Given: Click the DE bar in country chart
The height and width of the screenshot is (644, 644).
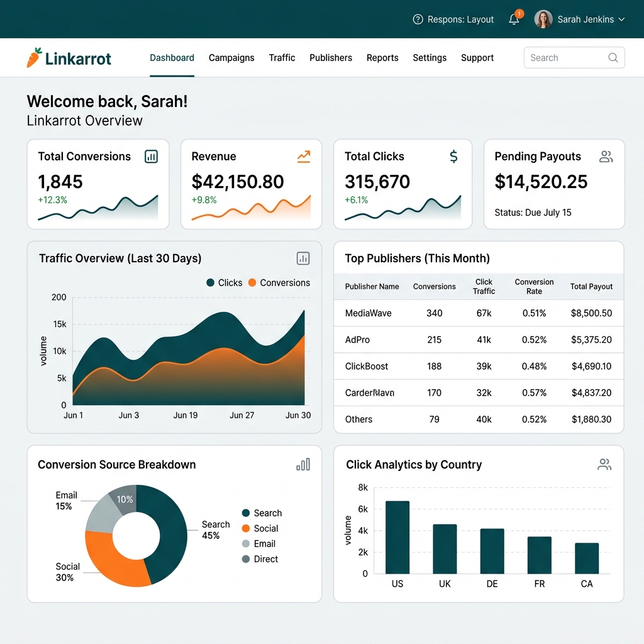Looking at the screenshot, I should tap(492, 551).
